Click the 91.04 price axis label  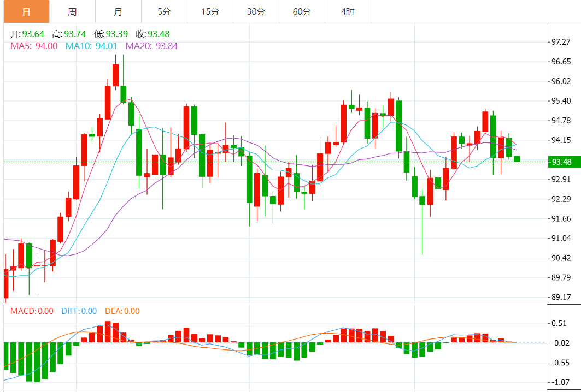pos(561,238)
